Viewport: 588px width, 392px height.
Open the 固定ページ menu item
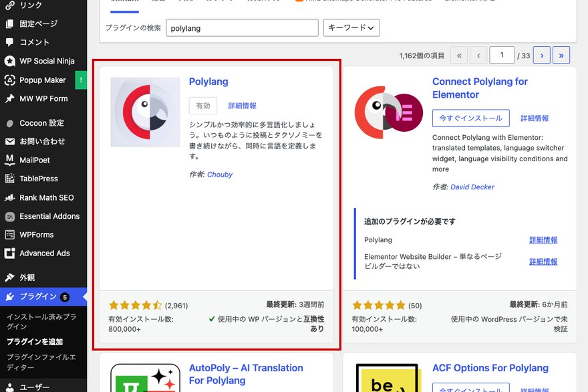tap(43, 23)
